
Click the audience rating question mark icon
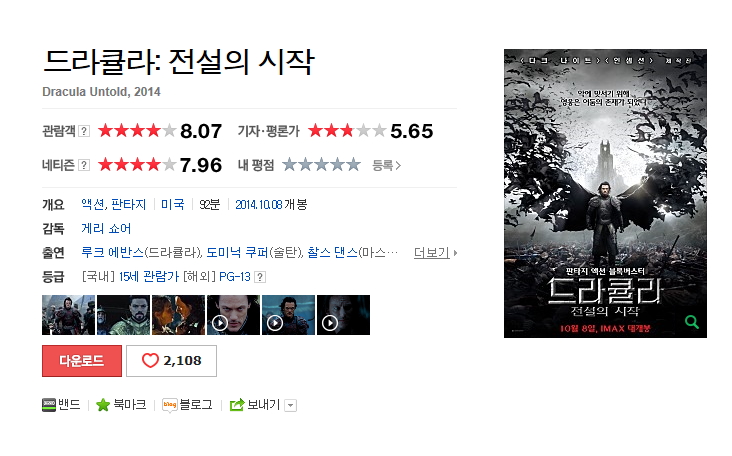[x=84, y=131]
